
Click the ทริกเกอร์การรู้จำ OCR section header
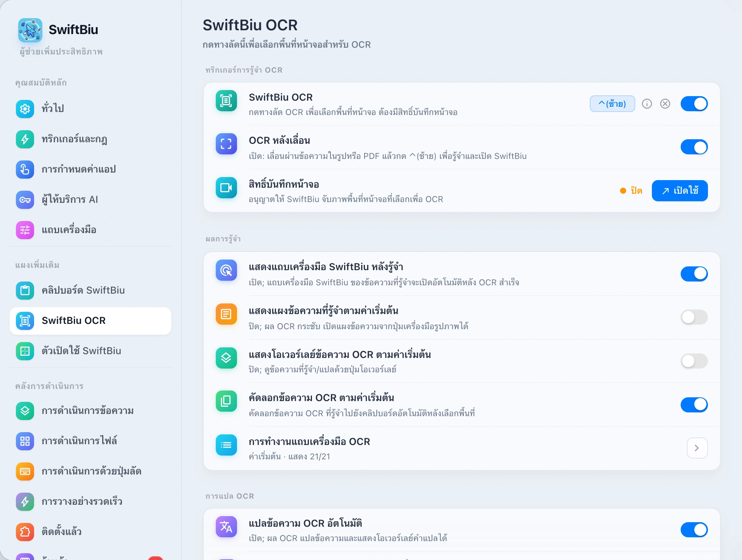[244, 70]
